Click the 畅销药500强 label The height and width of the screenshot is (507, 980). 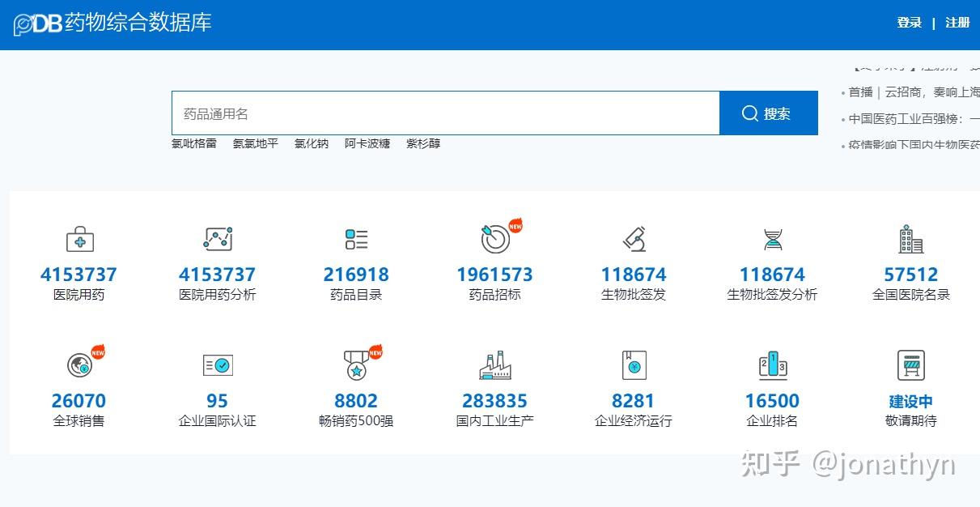tap(356, 421)
